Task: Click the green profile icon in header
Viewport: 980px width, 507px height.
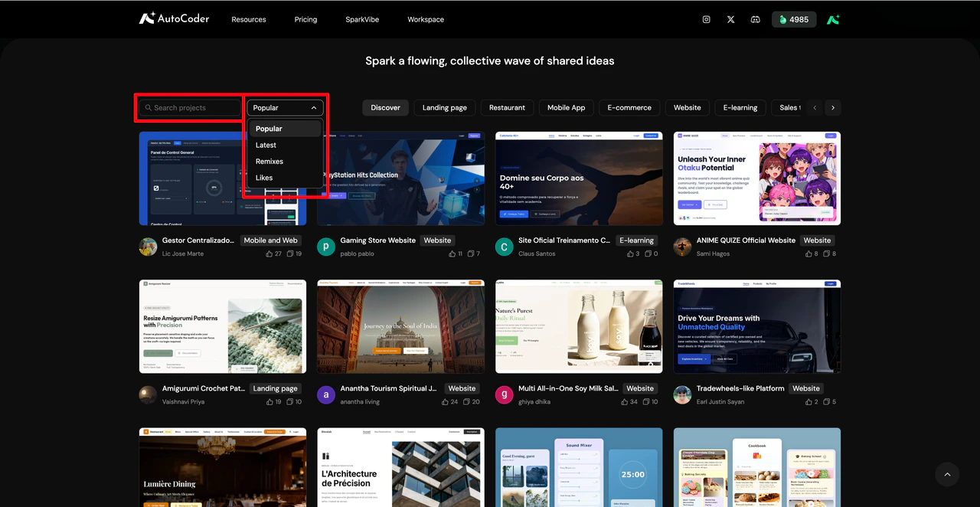Action: [x=833, y=20]
